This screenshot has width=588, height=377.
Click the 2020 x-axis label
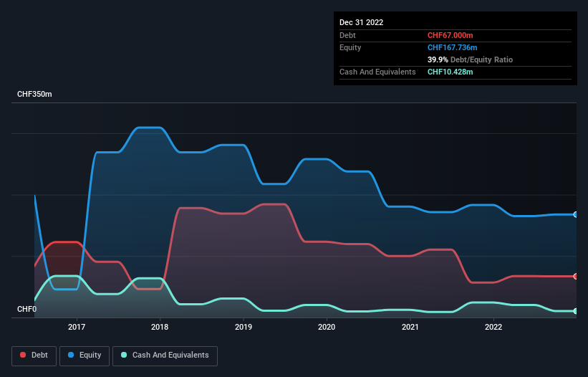pyautogui.click(x=327, y=327)
